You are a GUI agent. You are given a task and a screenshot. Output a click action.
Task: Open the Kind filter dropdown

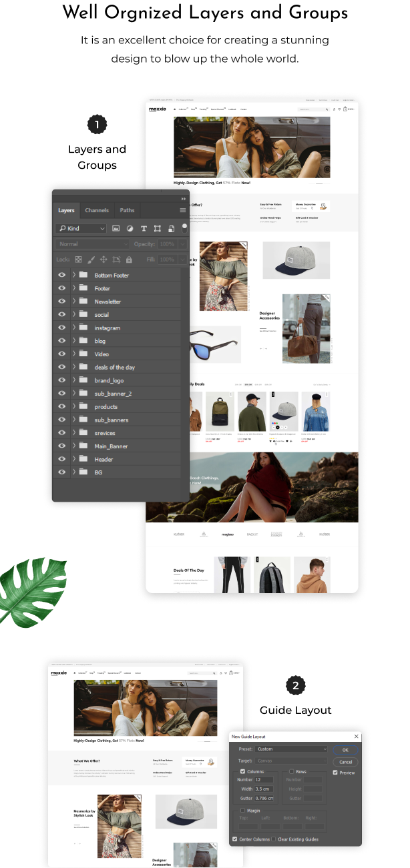[x=81, y=228]
